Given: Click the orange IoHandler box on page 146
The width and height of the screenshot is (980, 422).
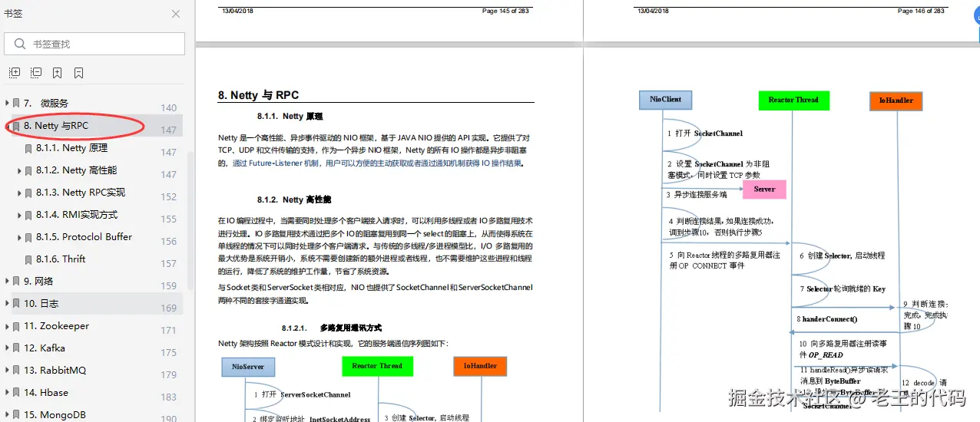Looking at the screenshot, I should click(896, 101).
